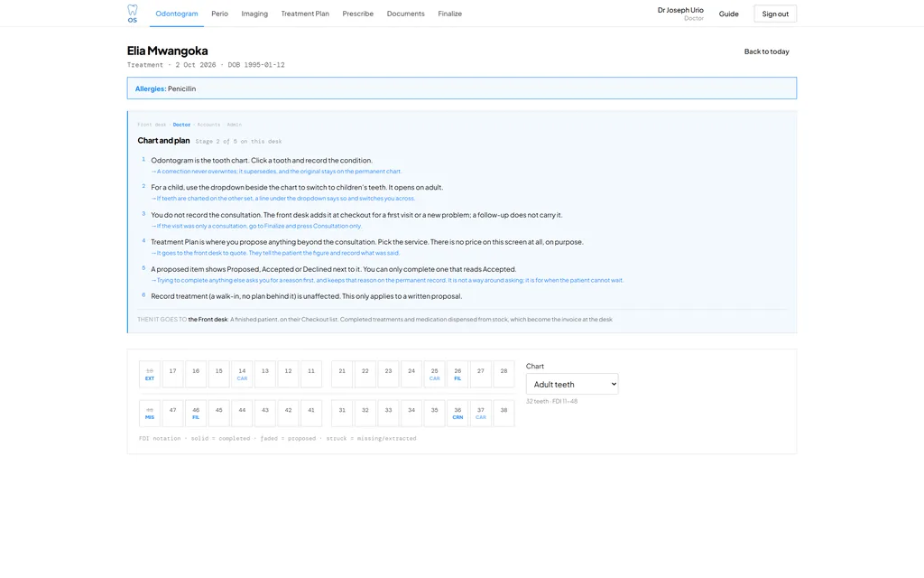Choose tooth 11 on the chart
This screenshot has height=578, width=924.
[x=311, y=374]
